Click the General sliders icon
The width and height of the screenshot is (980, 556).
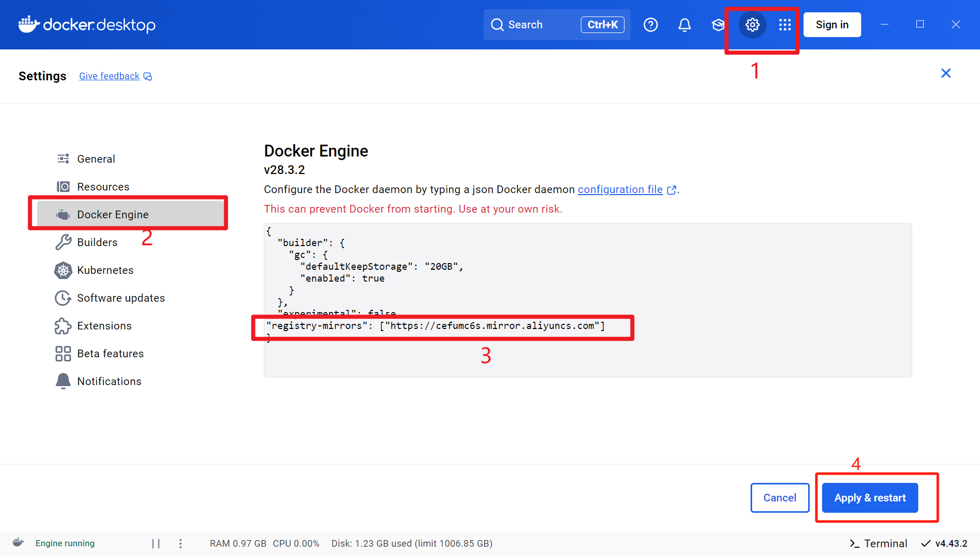63,159
